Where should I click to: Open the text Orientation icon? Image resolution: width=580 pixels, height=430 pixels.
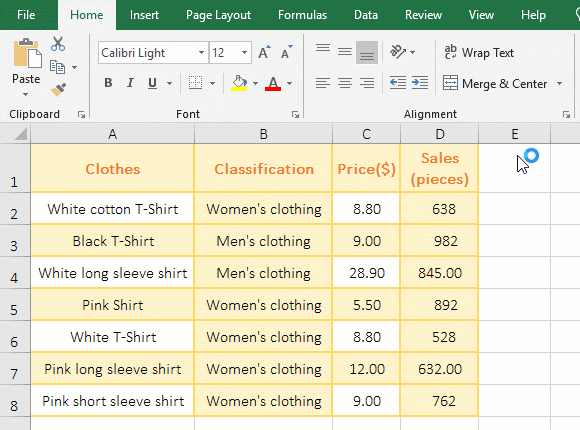tap(398, 52)
